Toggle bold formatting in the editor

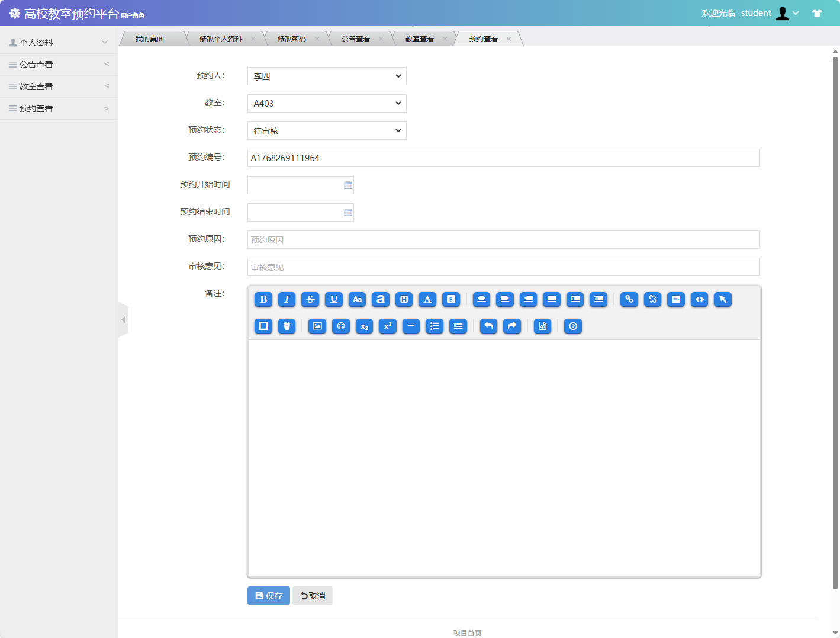[x=263, y=300]
